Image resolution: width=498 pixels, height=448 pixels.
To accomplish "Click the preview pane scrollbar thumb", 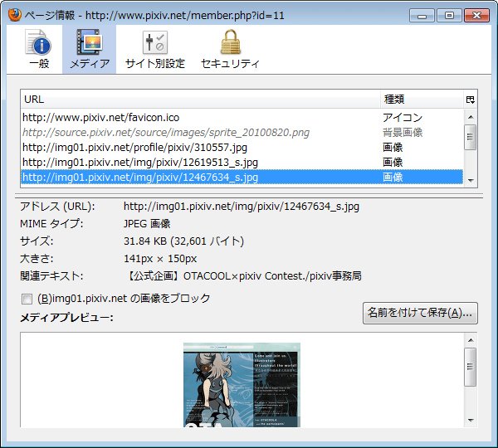I will [x=471, y=367].
